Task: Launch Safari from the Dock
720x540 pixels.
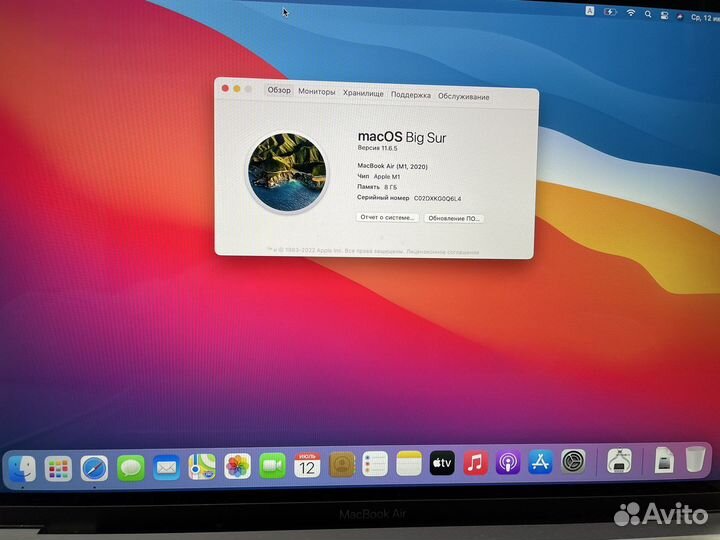Action: tap(94, 468)
